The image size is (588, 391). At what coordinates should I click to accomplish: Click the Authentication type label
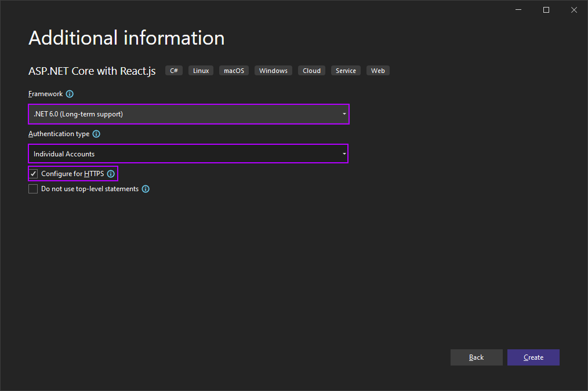pos(59,134)
